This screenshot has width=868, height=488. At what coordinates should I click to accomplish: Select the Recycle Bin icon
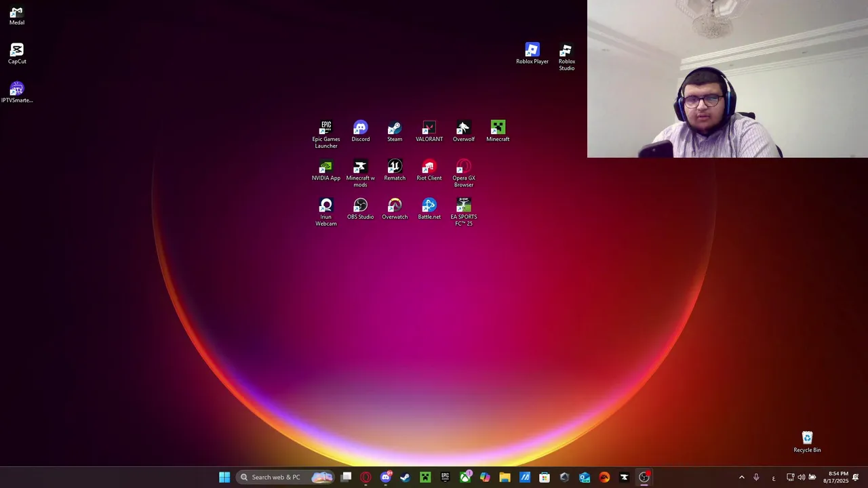[807, 443]
